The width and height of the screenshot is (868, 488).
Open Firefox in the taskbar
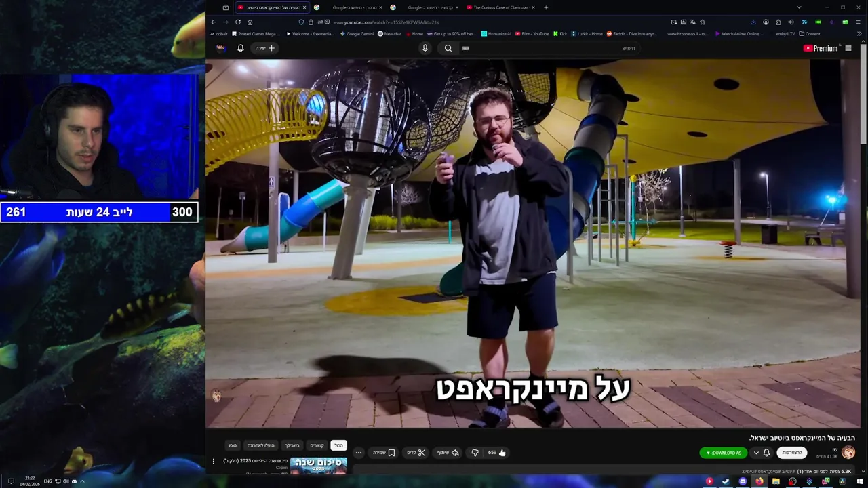(759, 481)
